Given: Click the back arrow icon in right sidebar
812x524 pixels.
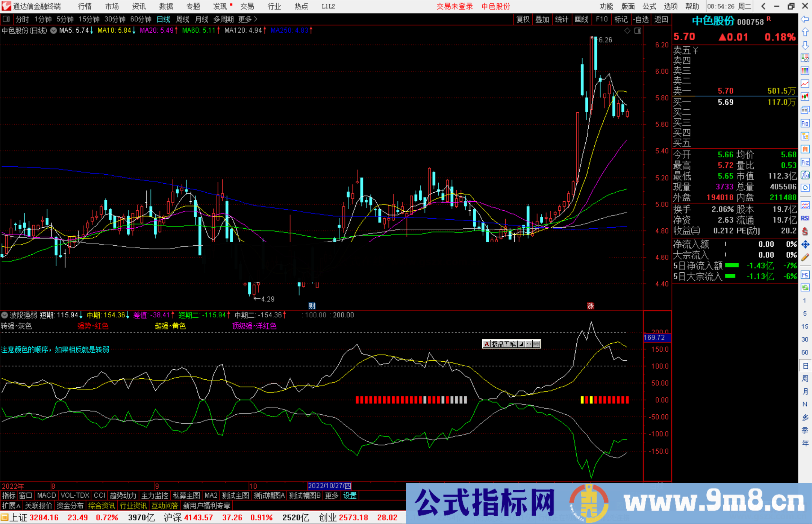Looking at the screenshot, I should pos(805,19).
